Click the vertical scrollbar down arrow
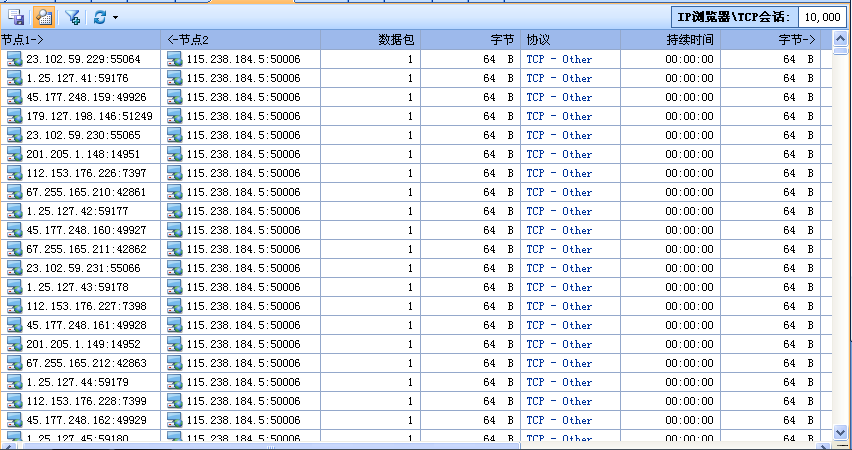 pyautogui.click(x=840, y=433)
